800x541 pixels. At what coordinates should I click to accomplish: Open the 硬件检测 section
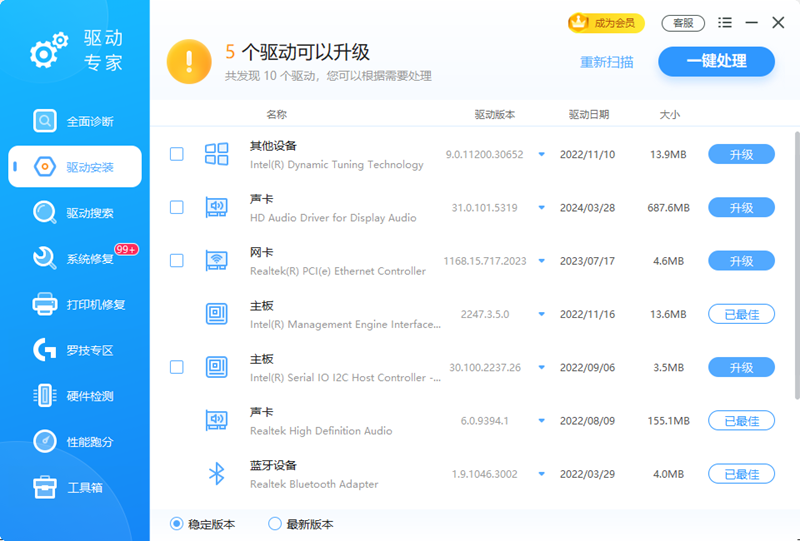coord(75,396)
